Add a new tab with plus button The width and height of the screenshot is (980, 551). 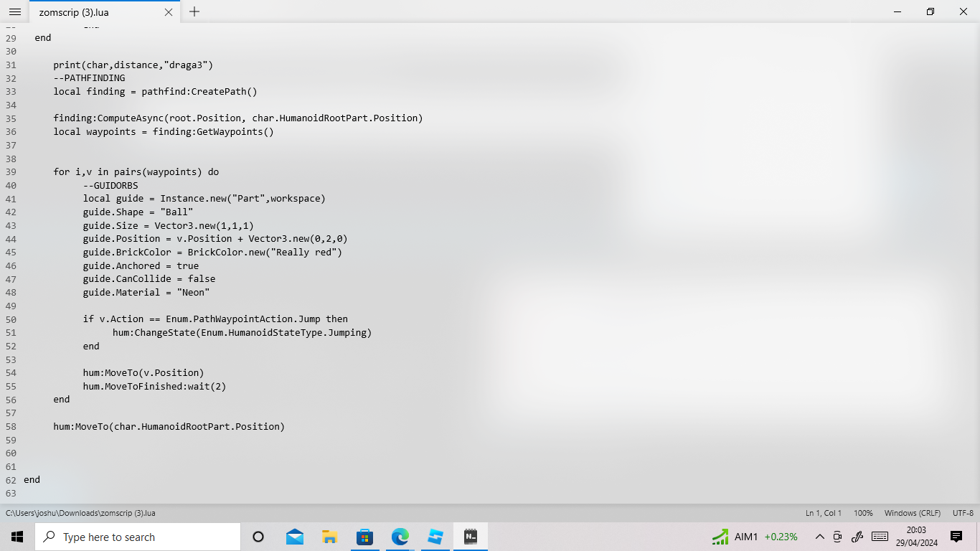[194, 11]
